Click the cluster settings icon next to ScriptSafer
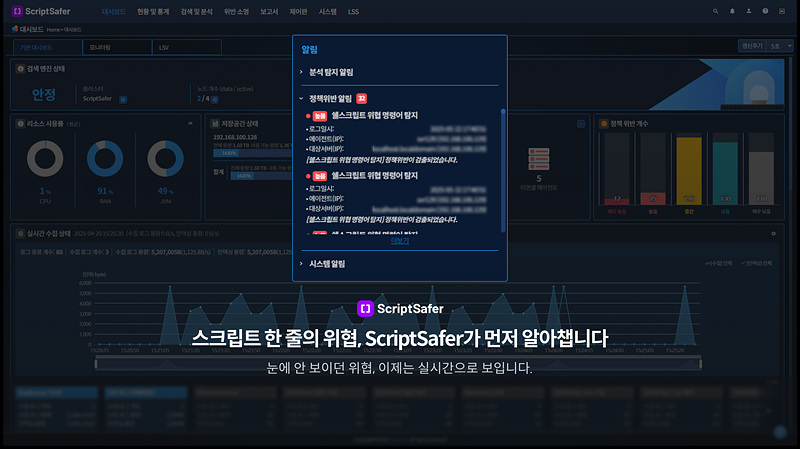800x449 pixels. 123,99
